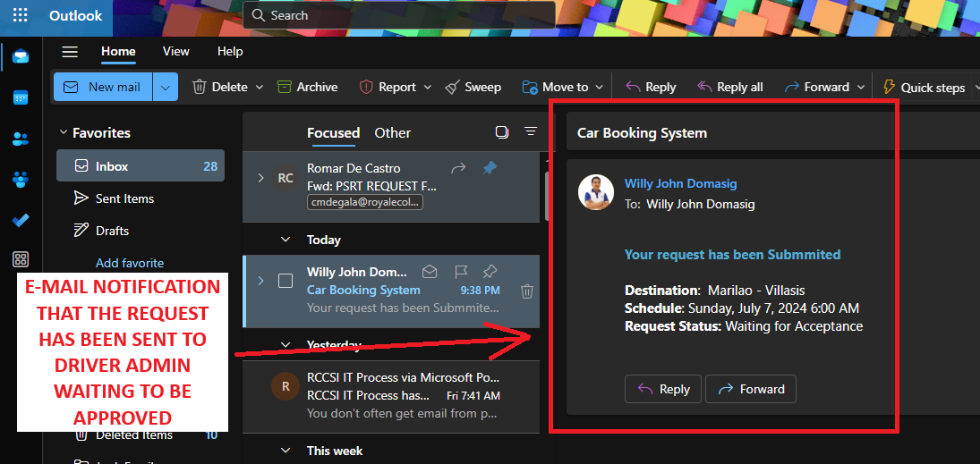Click Forward in the ribbon
980x464 pixels.
817,88
